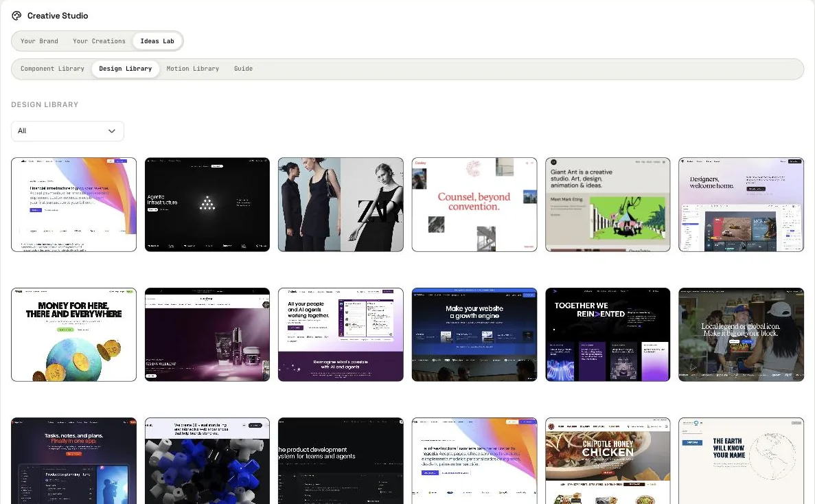Select the 'Agentic infrastructure' dark thumbnail
Image resolution: width=815 pixels, height=504 pixels.
207,205
